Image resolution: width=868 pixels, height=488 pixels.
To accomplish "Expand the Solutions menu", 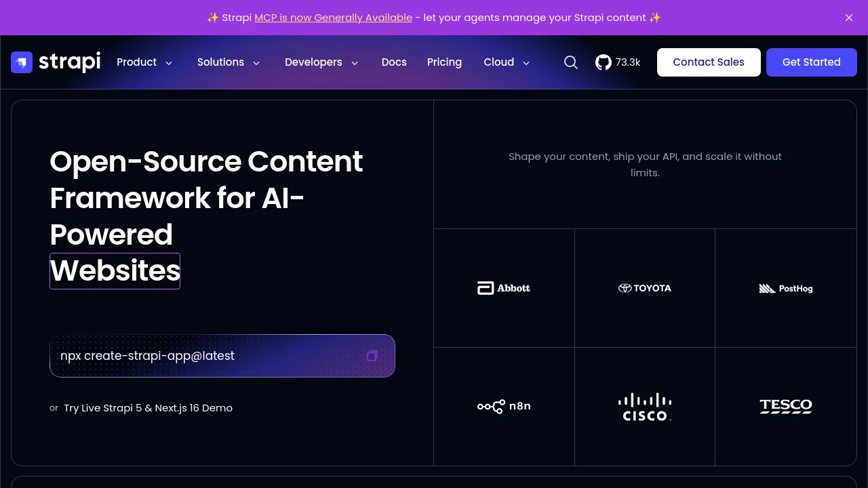I will click(229, 62).
